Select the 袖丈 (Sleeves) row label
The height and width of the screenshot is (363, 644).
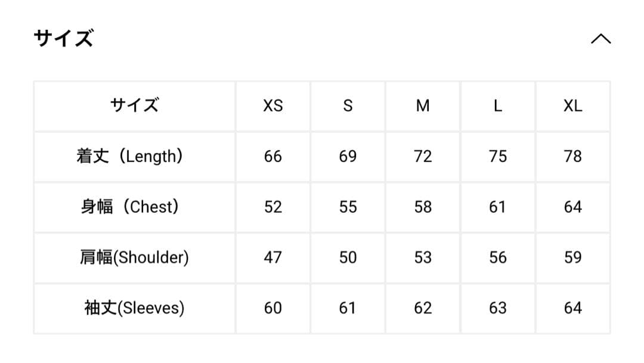coord(135,308)
